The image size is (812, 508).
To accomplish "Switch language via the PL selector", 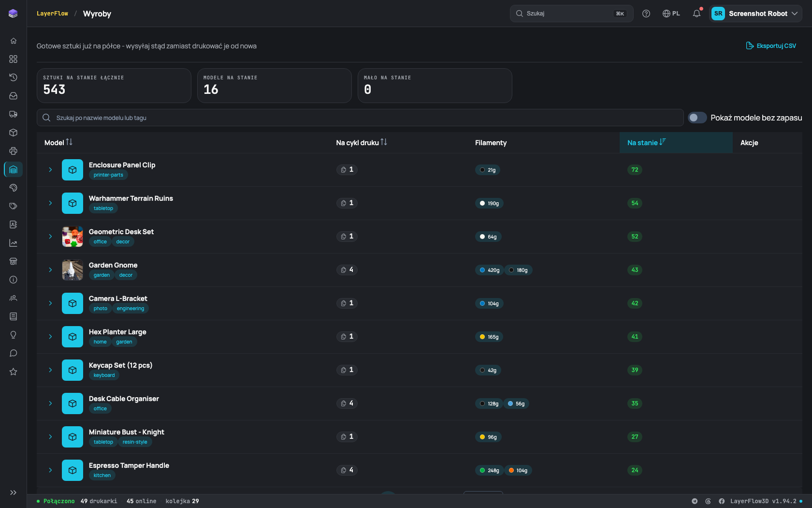I will [x=671, y=14].
